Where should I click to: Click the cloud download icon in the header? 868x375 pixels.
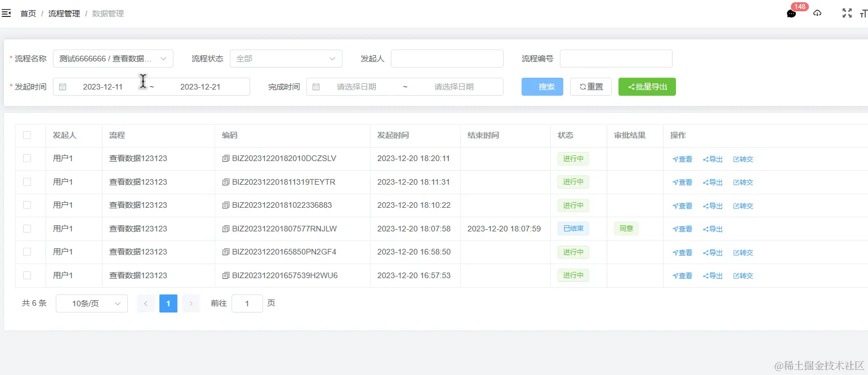click(x=817, y=13)
